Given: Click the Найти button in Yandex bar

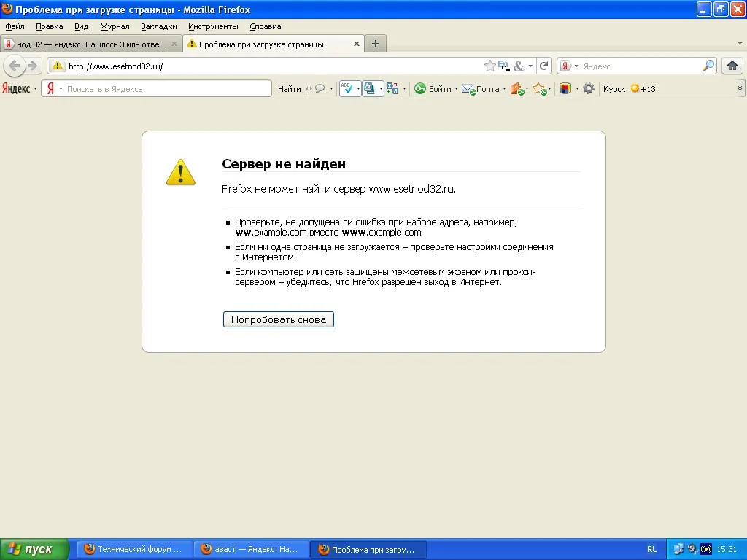Looking at the screenshot, I should (x=289, y=89).
